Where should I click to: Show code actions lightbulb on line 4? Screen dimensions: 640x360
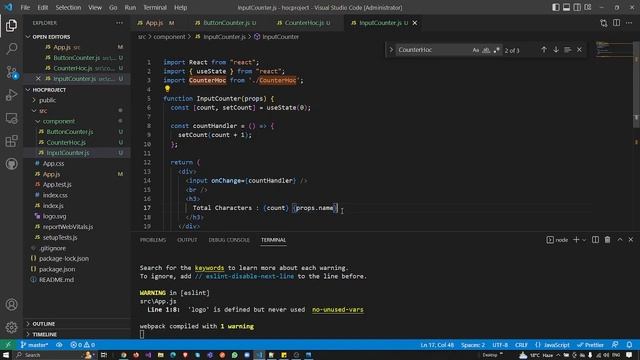[x=167, y=89]
